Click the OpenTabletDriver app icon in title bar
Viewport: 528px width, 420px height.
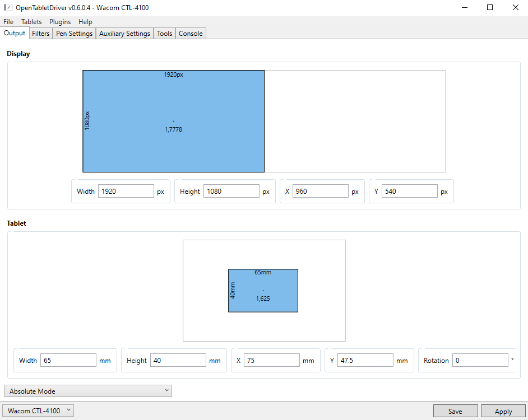tap(8, 8)
